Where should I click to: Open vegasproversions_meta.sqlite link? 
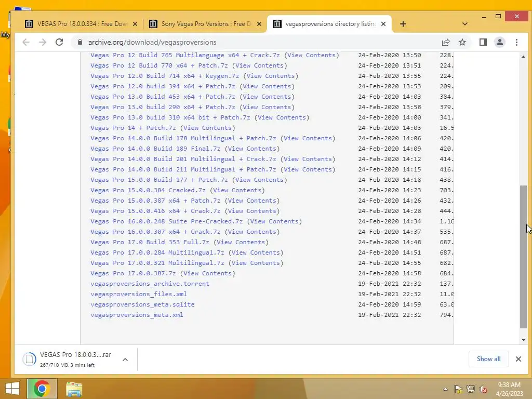pyautogui.click(x=142, y=304)
